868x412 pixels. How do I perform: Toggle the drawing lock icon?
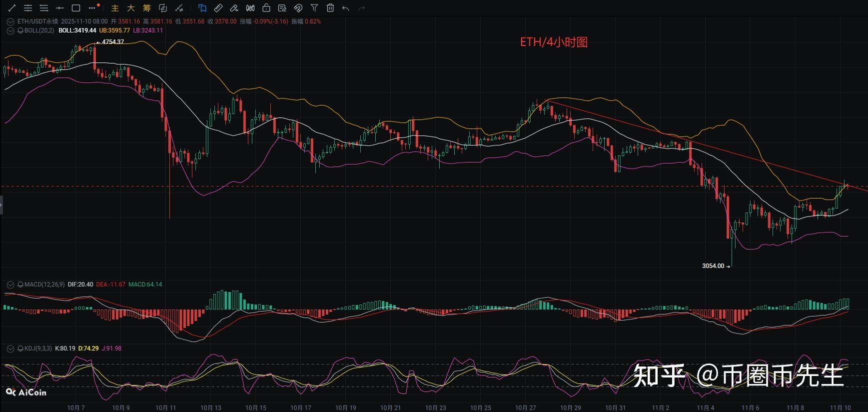click(x=266, y=8)
